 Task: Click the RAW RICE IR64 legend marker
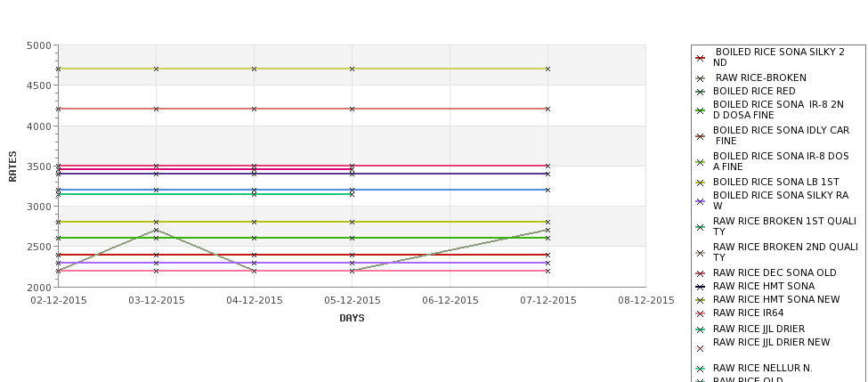coord(700,313)
